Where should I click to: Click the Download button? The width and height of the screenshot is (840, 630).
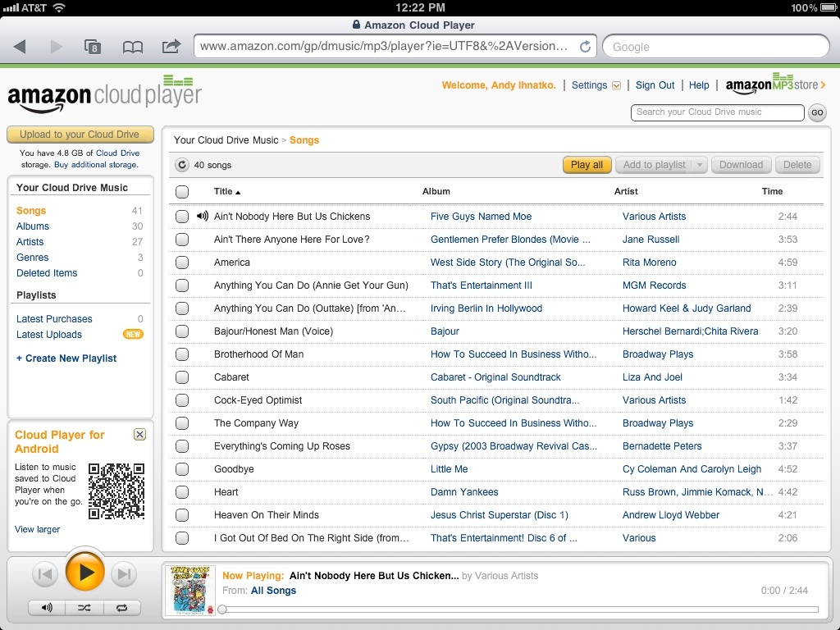[741, 165]
